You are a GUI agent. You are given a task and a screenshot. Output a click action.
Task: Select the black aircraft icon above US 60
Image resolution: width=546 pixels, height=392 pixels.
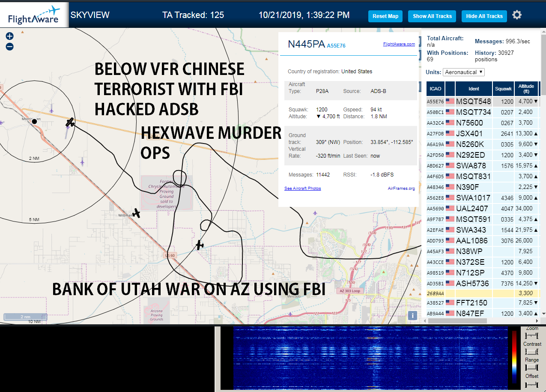coord(199,245)
